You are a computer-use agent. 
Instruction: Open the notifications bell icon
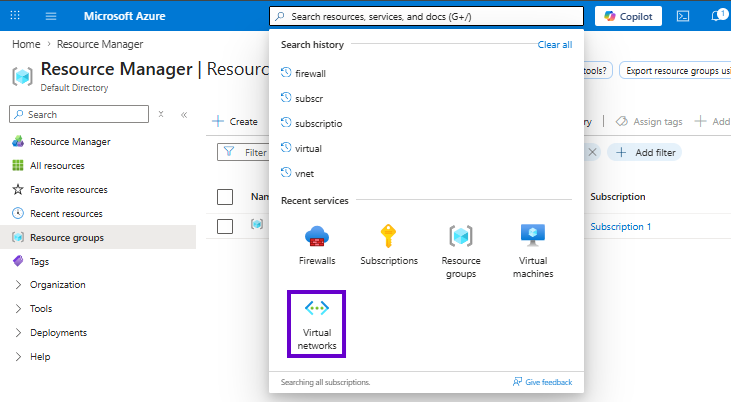point(717,16)
